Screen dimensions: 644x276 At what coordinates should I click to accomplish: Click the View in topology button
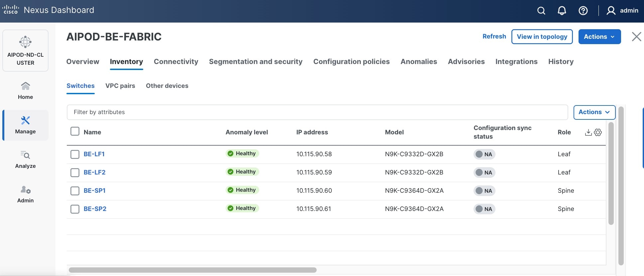click(542, 37)
